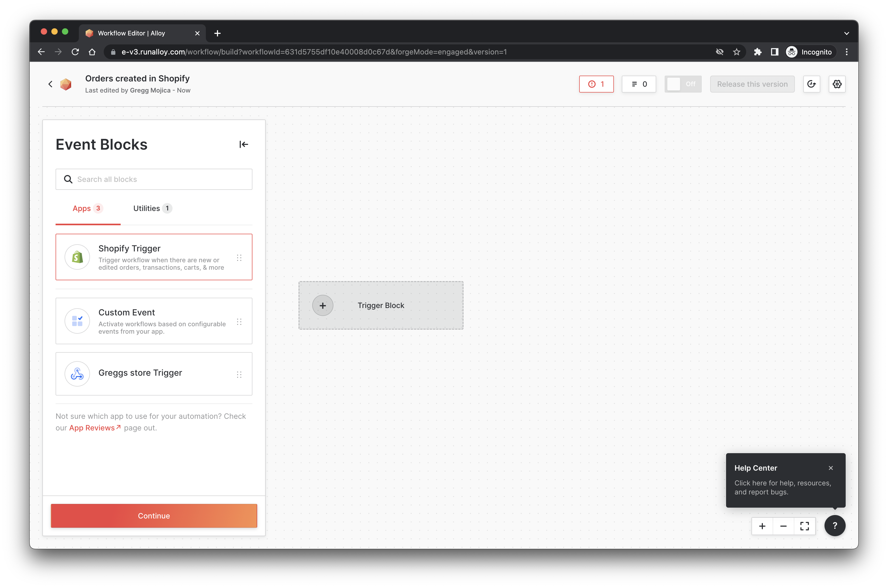Click the zoom in canvas button
The height and width of the screenshot is (588, 888).
[762, 526]
